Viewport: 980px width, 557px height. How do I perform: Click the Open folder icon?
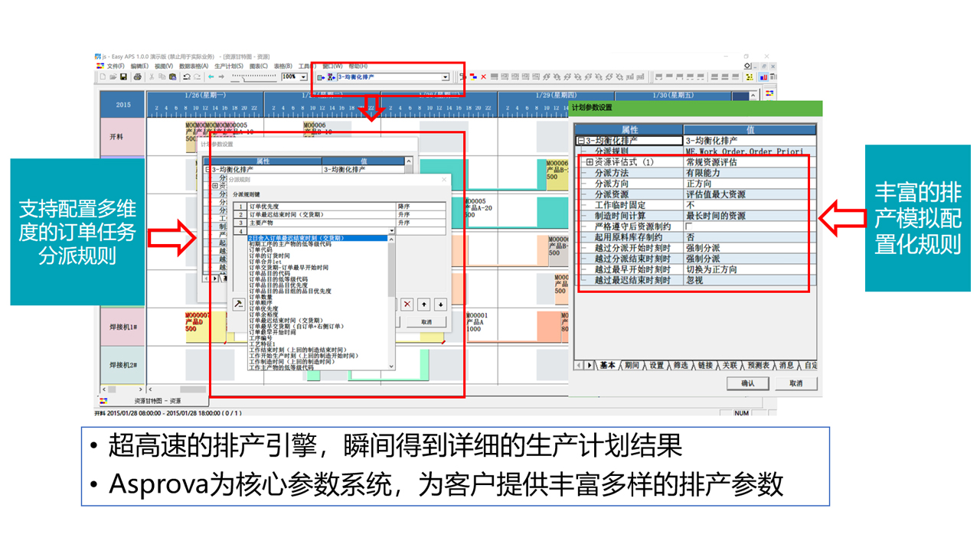tap(113, 77)
